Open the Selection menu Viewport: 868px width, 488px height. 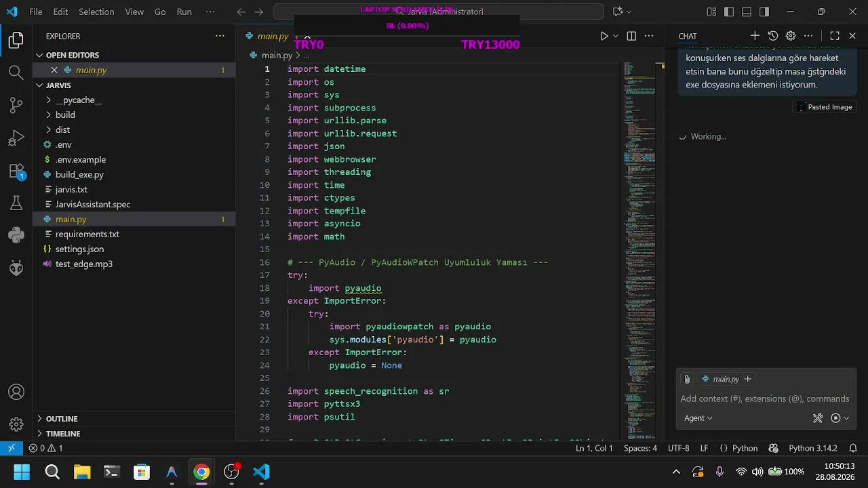click(x=96, y=12)
